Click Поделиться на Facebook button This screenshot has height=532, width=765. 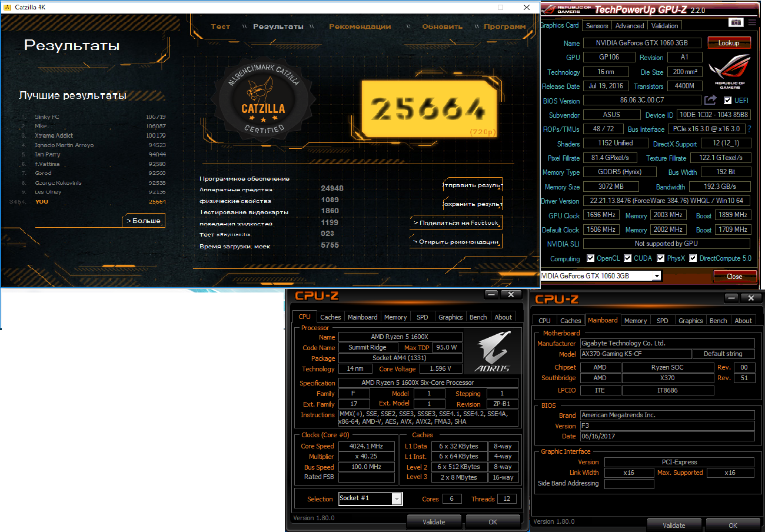pyautogui.click(x=456, y=223)
